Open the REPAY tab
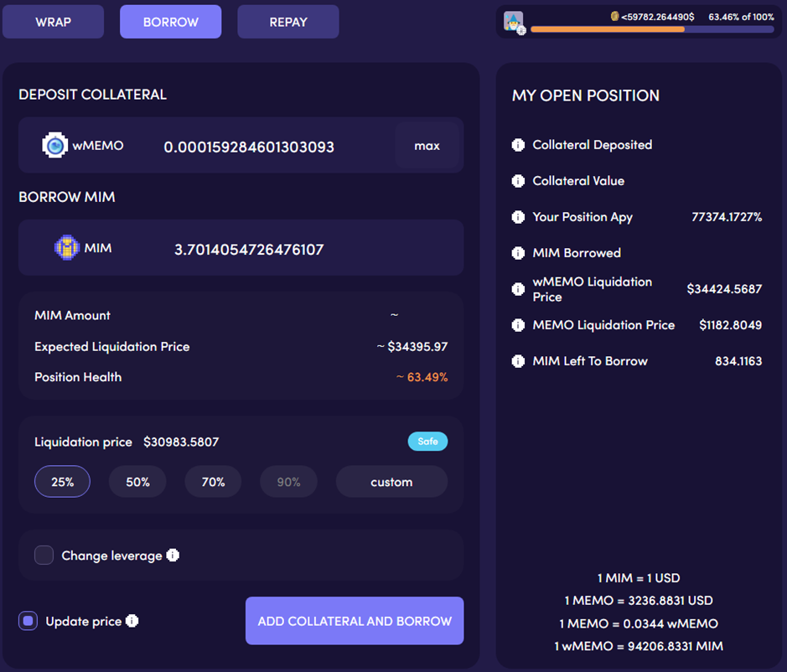The image size is (787, 672). [x=288, y=22]
